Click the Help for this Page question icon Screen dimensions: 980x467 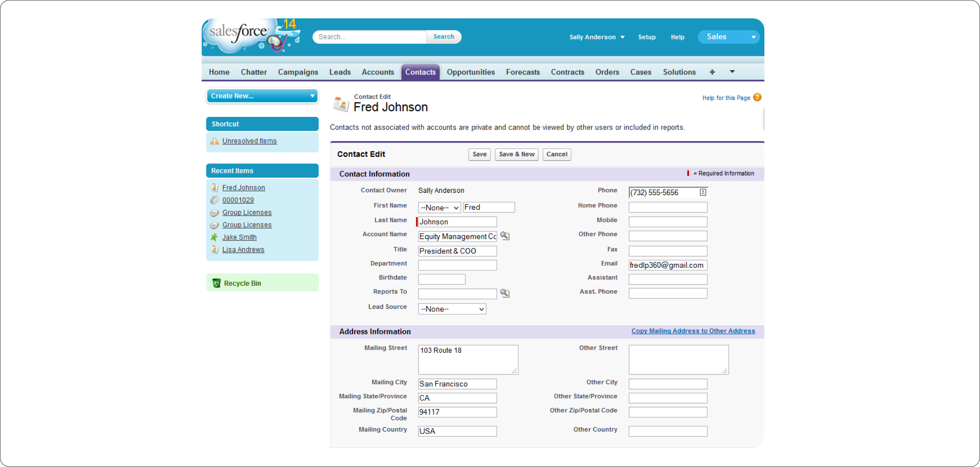pyautogui.click(x=757, y=97)
